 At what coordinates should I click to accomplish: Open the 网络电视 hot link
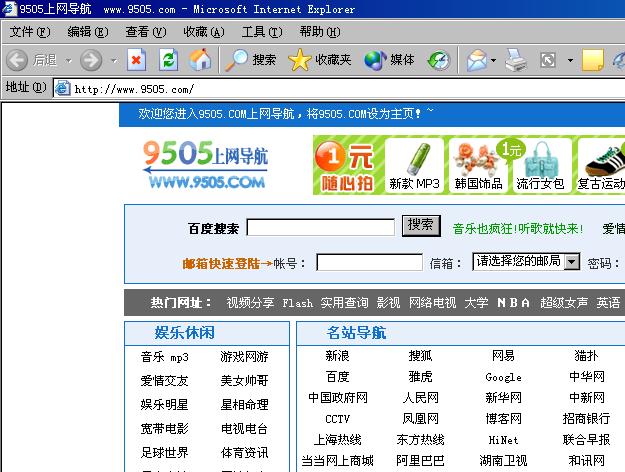[x=432, y=303]
